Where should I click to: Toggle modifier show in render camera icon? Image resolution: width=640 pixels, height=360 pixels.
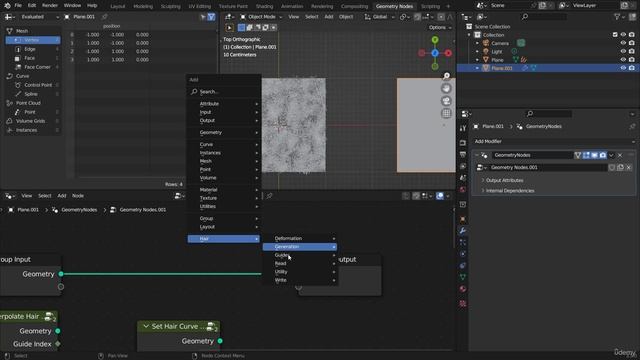coord(603,155)
